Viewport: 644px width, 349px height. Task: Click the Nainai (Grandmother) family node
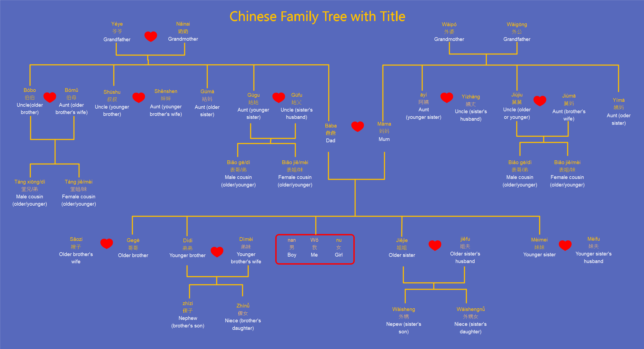pyautogui.click(x=185, y=34)
